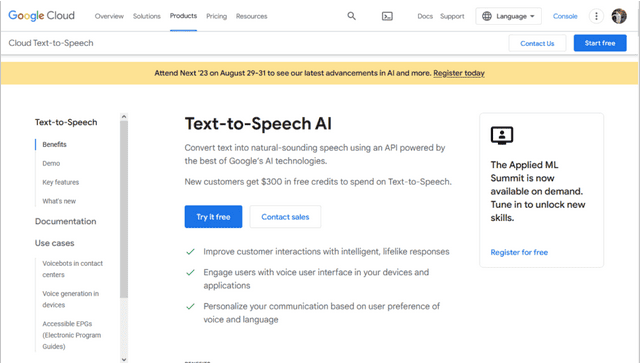This screenshot has height=363, width=640.
Task: Open the search magnifier icon
Action: click(x=351, y=16)
